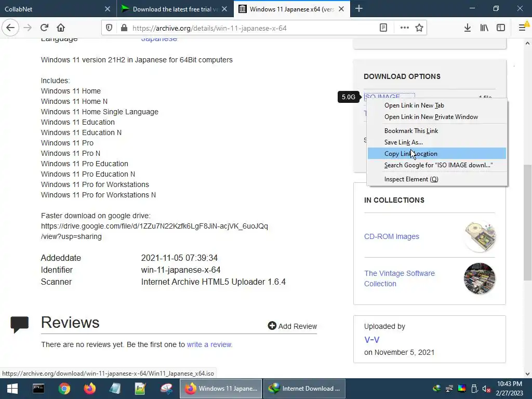Click the pinned Firefox taskbar icon
This screenshot has height=399, width=532.
coord(89,389)
